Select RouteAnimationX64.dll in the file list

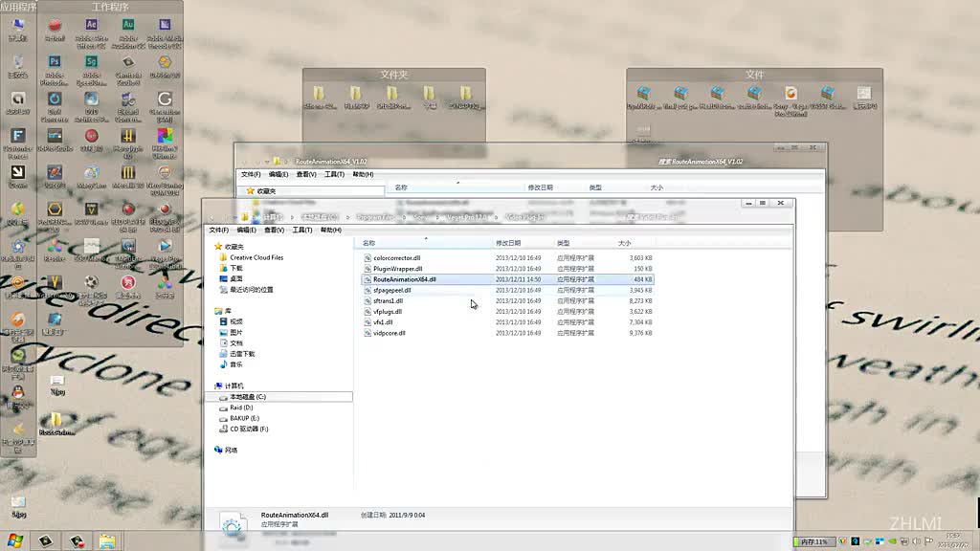tap(404, 279)
